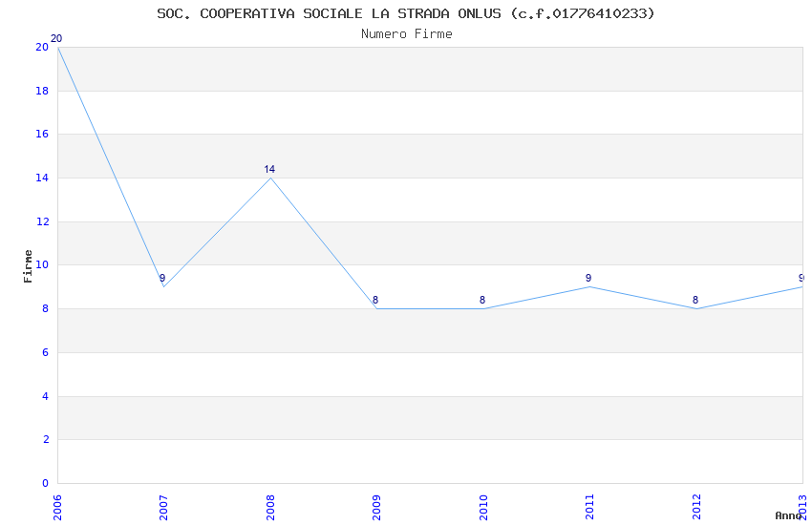
Task: Click the 2006 year label on x-axis
Action: [57, 508]
